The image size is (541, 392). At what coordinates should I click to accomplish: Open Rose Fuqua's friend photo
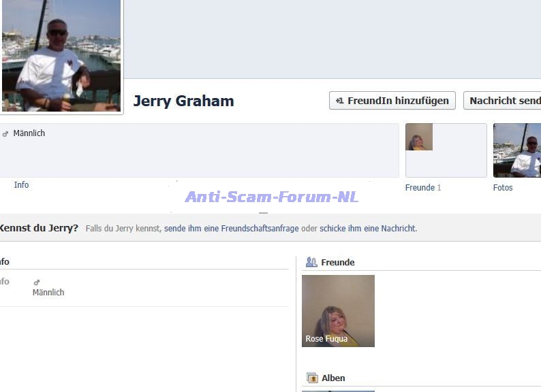click(x=338, y=306)
